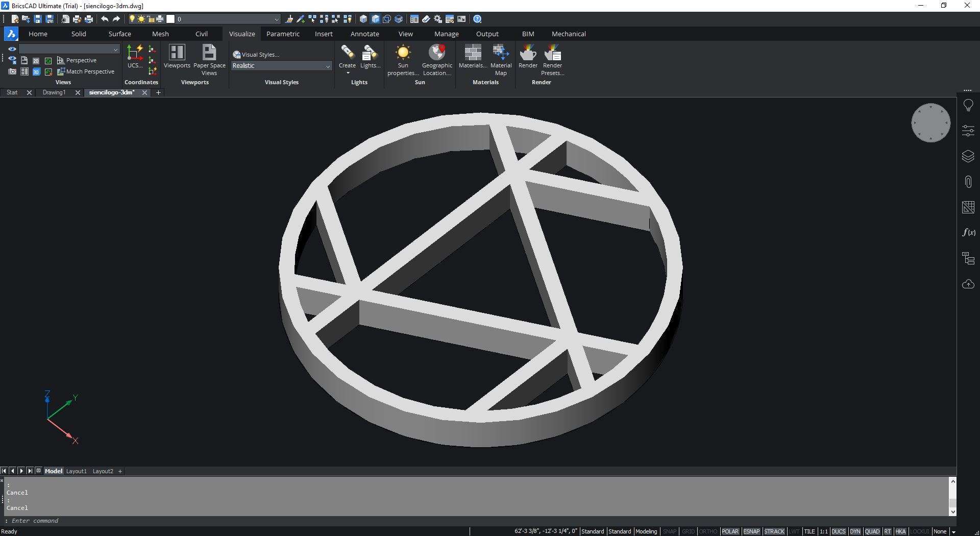The image size is (980, 536).
Task: Open the Materials browser icon
Action: [x=473, y=56]
